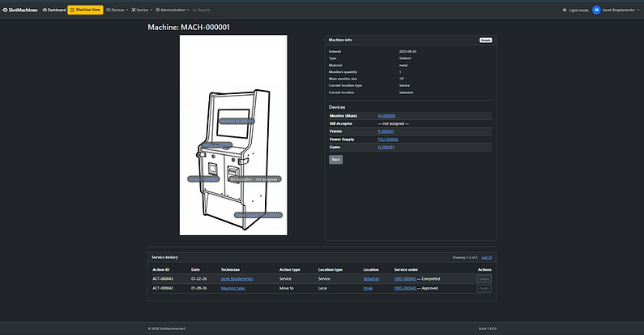Open the Jacek Bogdanienko user dropdown
The height and width of the screenshot is (335, 644).
pyautogui.click(x=621, y=10)
